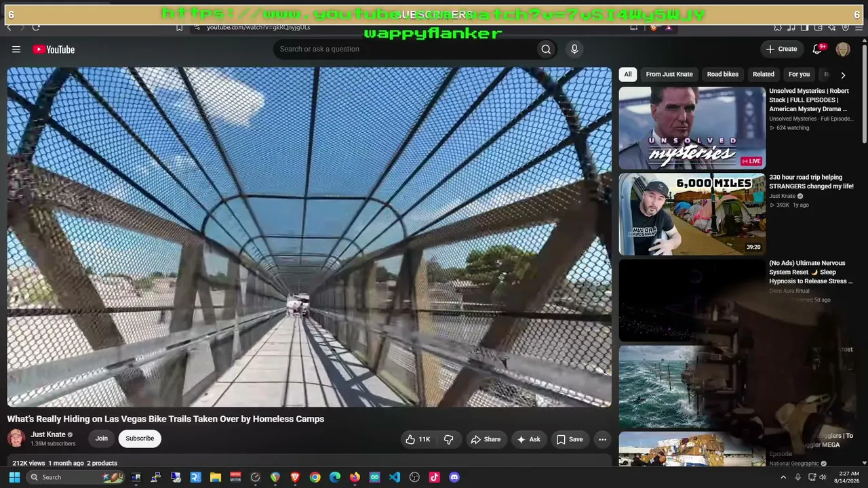
Task: Launch Microsoft Edge from the taskbar
Action: tap(335, 477)
